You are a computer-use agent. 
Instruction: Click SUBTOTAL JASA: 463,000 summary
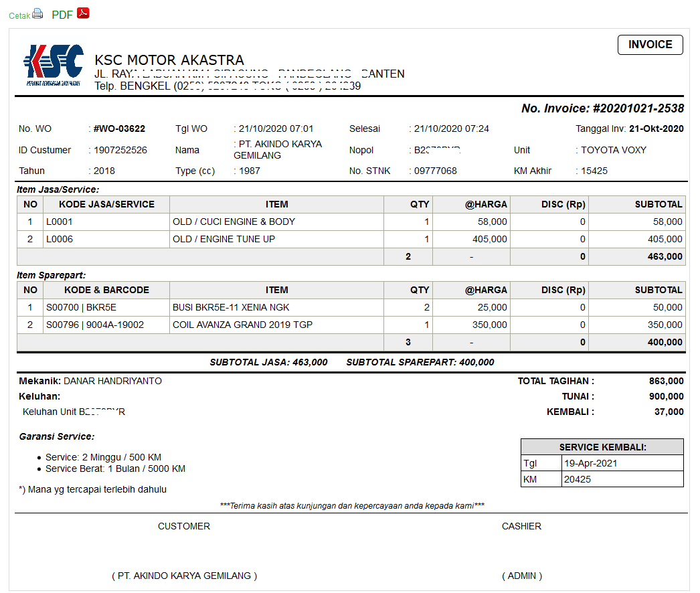coord(269,362)
